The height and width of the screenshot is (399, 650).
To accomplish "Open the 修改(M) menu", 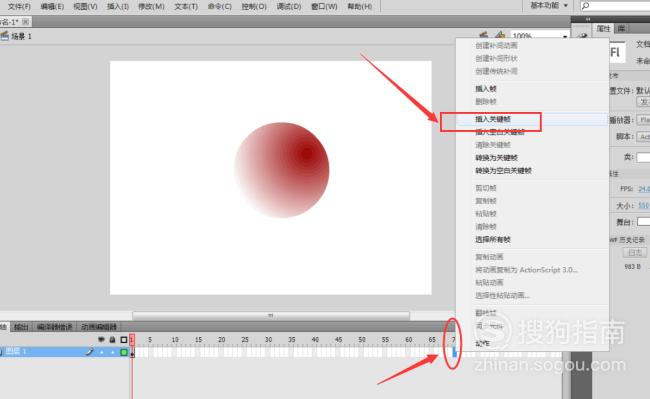I will [x=151, y=7].
